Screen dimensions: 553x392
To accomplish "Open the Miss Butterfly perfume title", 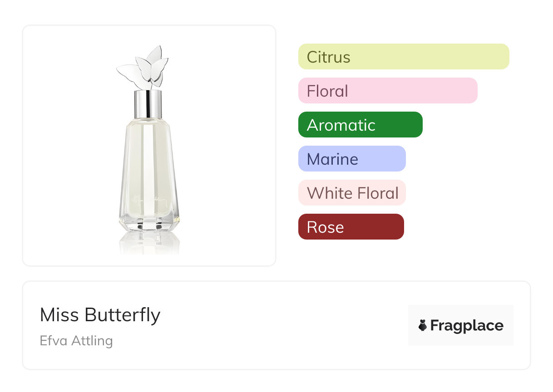I will click(x=100, y=315).
